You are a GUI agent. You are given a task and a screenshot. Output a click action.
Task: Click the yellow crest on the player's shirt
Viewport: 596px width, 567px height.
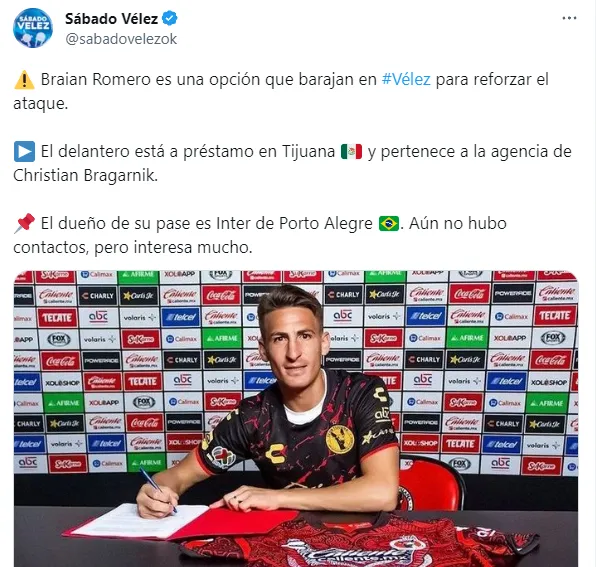pyautogui.click(x=340, y=439)
